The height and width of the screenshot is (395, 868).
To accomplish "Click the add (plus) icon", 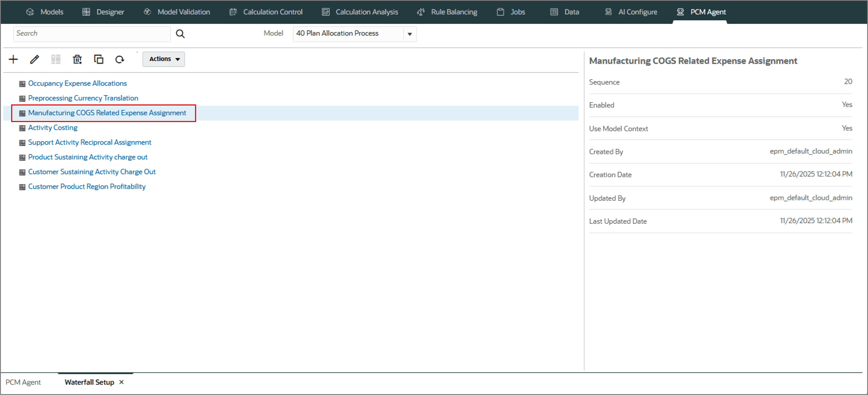I will tap(13, 59).
